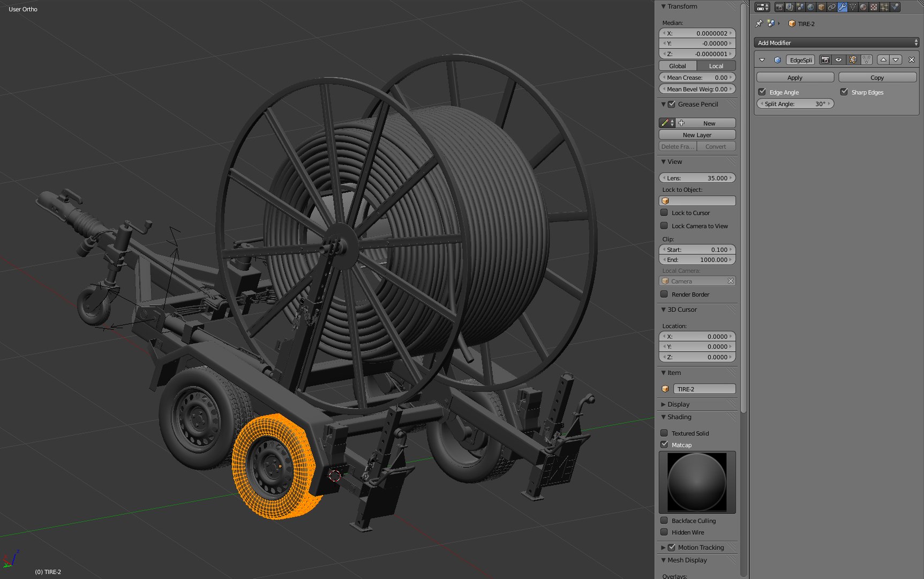This screenshot has height=579, width=924.
Task: Toggle EdgeSplit on-cage editing
Action: pos(867,60)
